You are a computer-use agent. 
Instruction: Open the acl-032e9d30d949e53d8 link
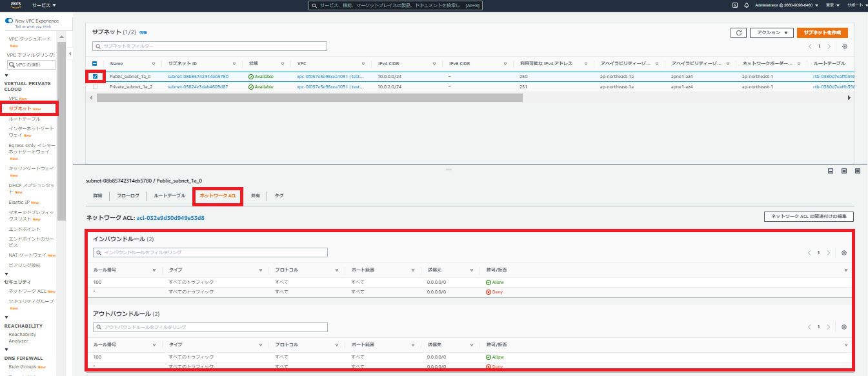[170, 218]
